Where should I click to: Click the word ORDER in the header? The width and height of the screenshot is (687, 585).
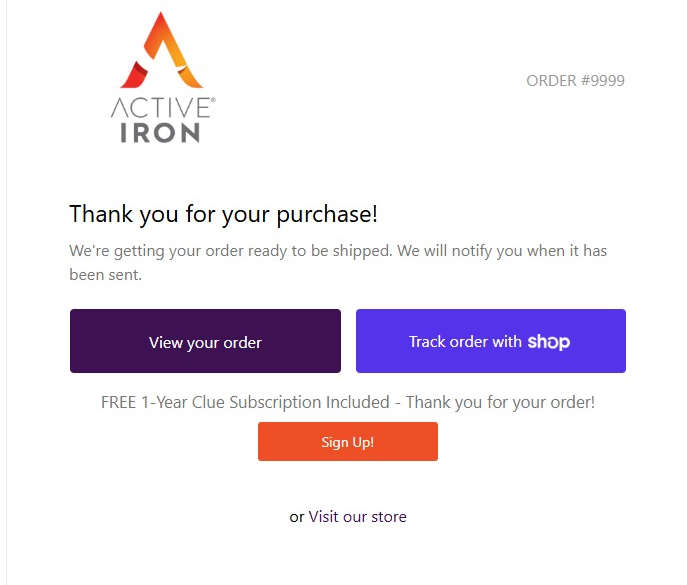click(551, 81)
